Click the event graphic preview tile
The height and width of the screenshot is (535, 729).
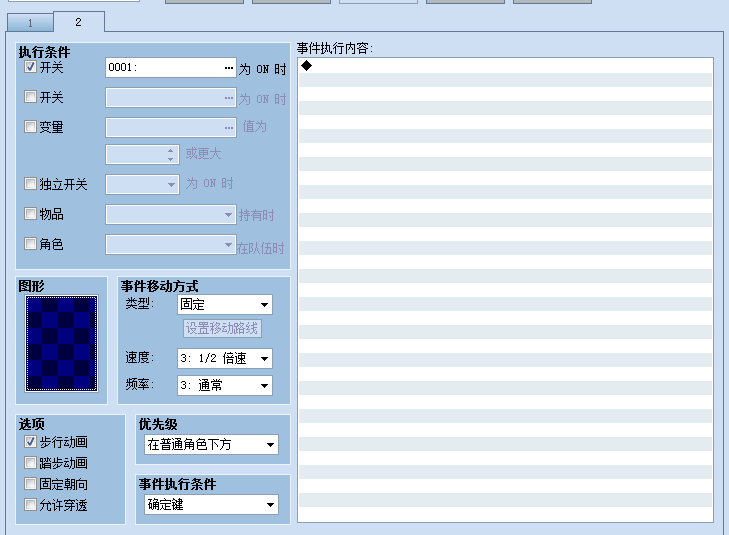click(x=61, y=343)
